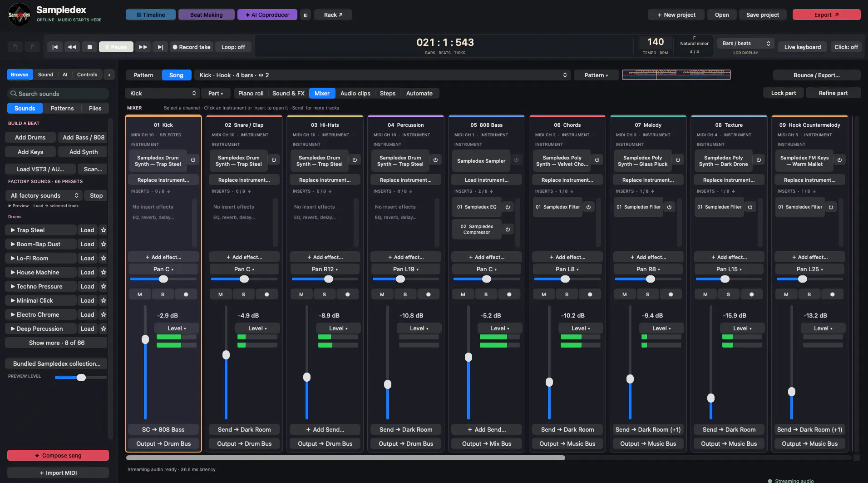
Task: Favorite the Boom-Bap Dust preset star
Action: coord(104,244)
